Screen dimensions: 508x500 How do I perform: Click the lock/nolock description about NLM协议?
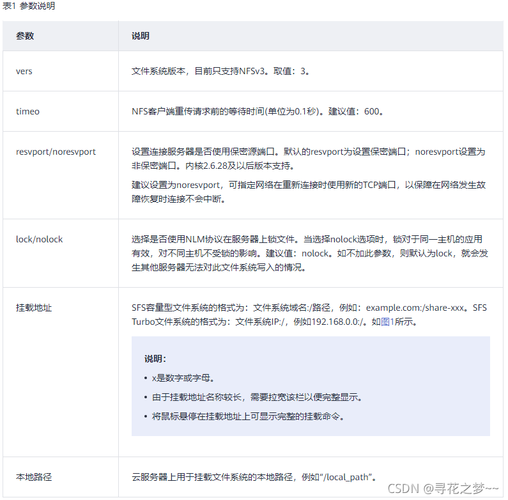point(310,253)
